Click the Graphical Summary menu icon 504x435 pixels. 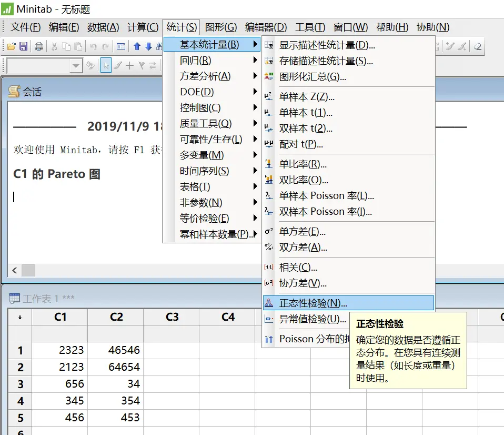(269, 76)
